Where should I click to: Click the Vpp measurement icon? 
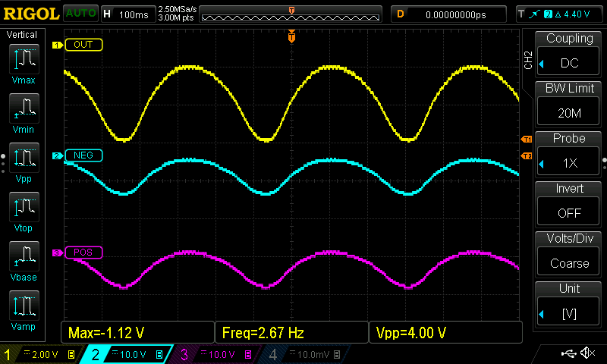pos(27,163)
